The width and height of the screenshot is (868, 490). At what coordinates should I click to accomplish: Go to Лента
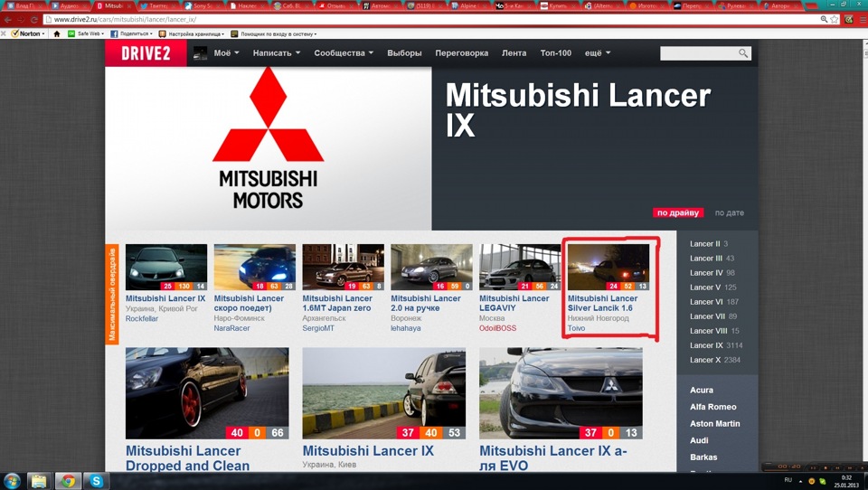[x=514, y=53]
